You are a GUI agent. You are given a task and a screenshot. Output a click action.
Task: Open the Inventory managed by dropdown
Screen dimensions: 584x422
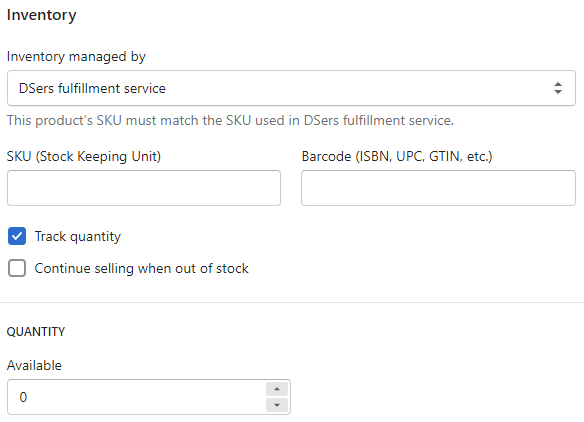click(x=291, y=88)
